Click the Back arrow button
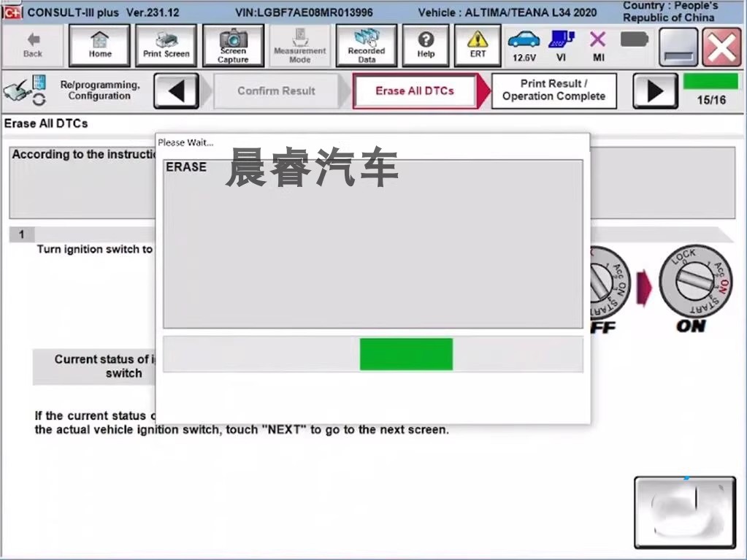The height and width of the screenshot is (560, 747). point(33,45)
